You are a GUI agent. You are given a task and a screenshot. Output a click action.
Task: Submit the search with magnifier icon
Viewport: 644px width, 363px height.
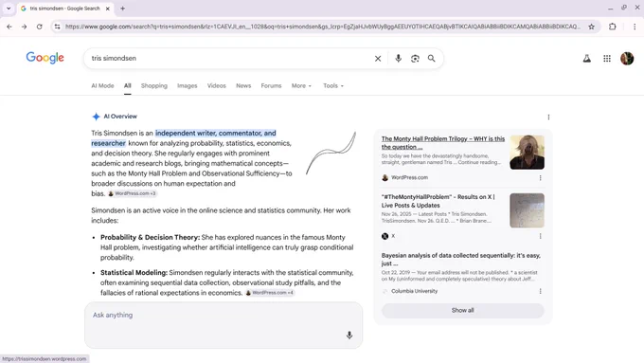point(431,59)
